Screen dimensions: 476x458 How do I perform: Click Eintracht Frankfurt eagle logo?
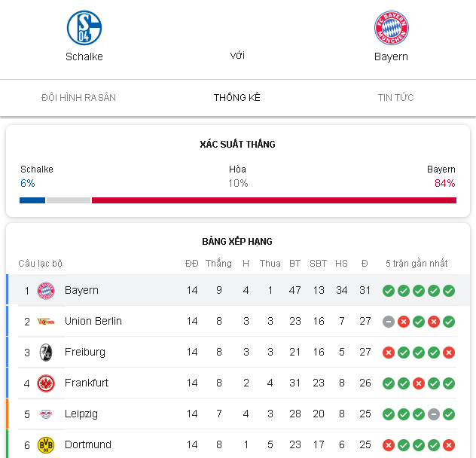(x=46, y=383)
